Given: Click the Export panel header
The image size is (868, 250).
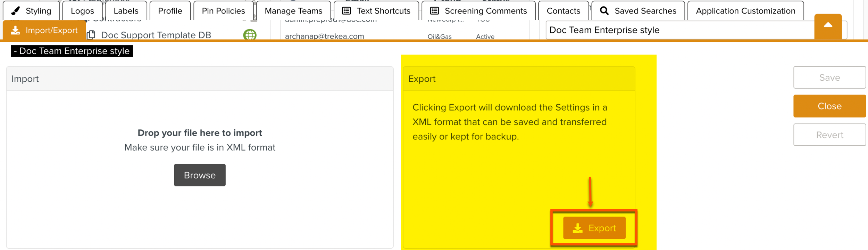Looking at the screenshot, I should tap(519, 79).
